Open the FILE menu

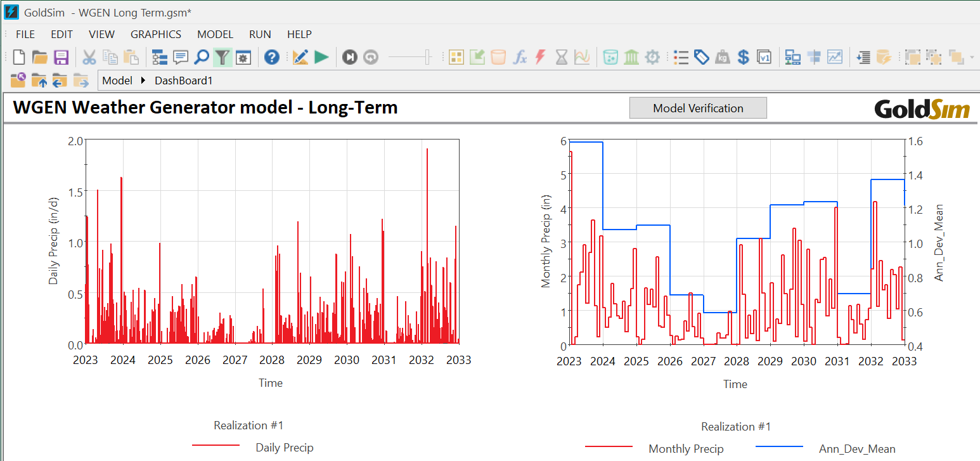[25, 34]
